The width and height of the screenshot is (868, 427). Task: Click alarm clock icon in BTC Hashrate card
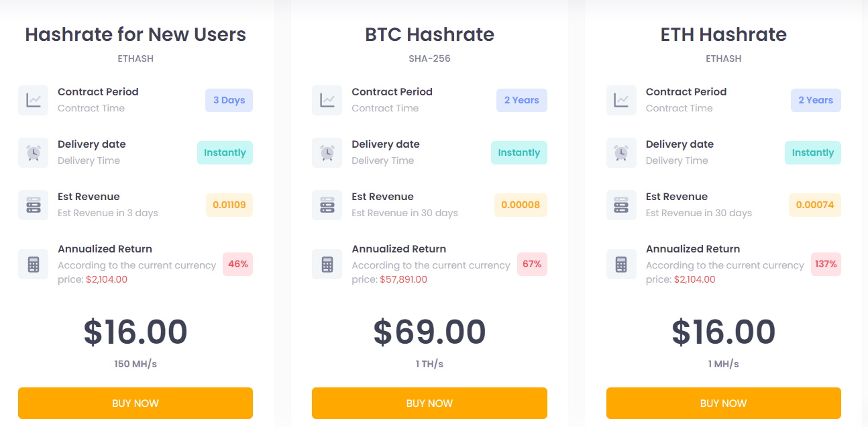pos(327,152)
